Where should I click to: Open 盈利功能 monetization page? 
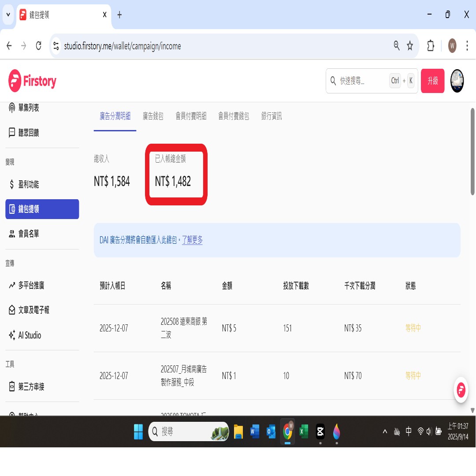click(29, 185)
